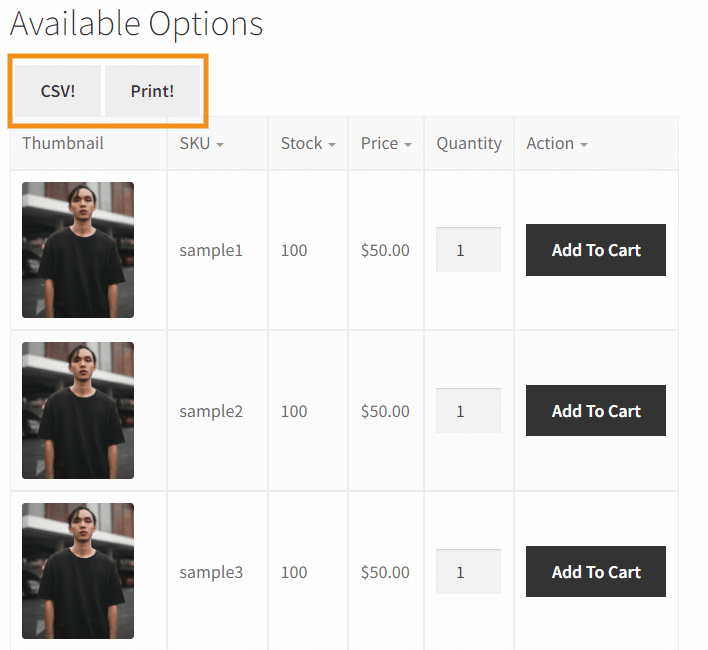
Task: Open the sample2 product thumbnail
Action: (x=78, y=410)
